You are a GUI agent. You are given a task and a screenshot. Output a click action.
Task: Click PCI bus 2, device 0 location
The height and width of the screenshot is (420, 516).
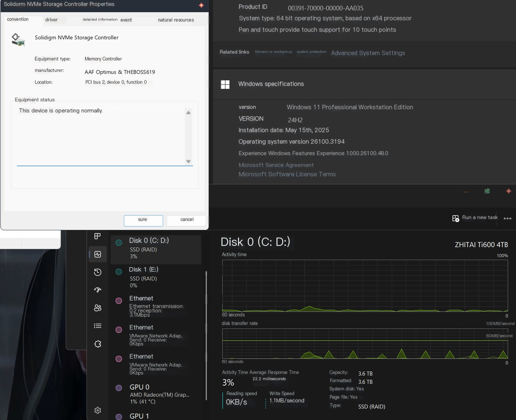[116, 82]
